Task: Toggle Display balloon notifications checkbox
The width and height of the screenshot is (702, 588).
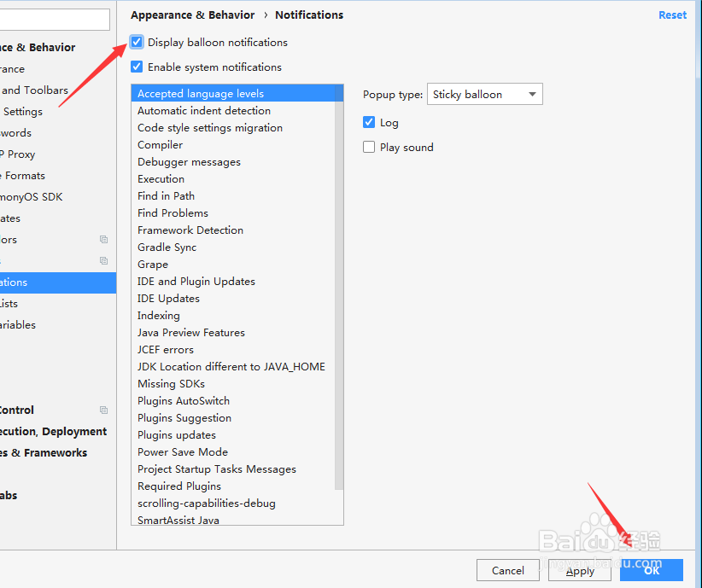Action: [x=137, y=43]
